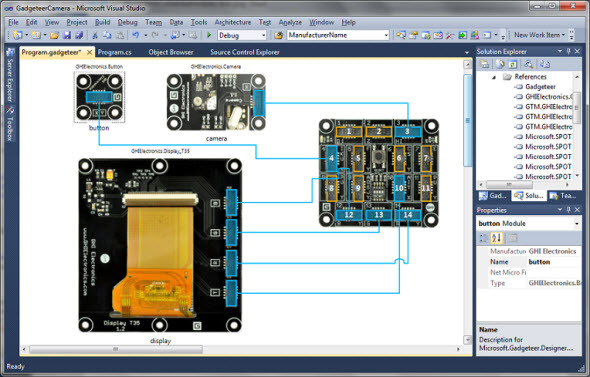Select socket 3 on the mainboard
Viewport: 590px width, 377px height.
tap(408, 131)
